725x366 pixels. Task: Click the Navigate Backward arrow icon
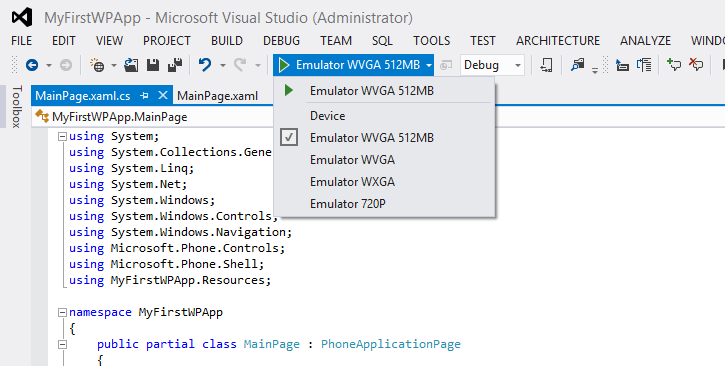pos(31,65)
